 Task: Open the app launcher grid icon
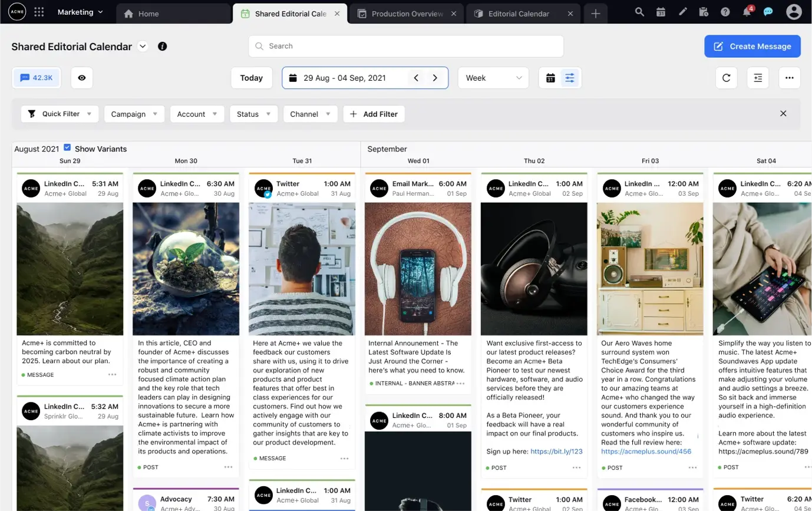39,12
